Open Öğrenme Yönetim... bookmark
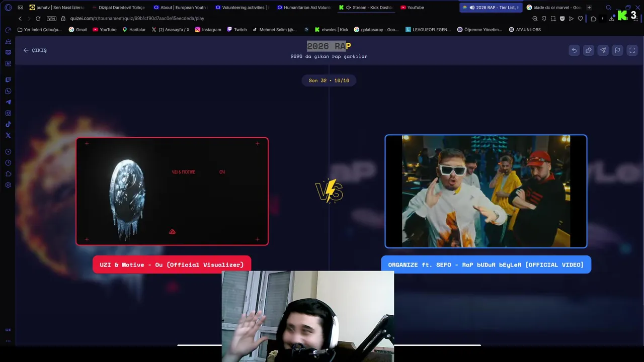The image size is (644, 362). (x=479, y=30)
